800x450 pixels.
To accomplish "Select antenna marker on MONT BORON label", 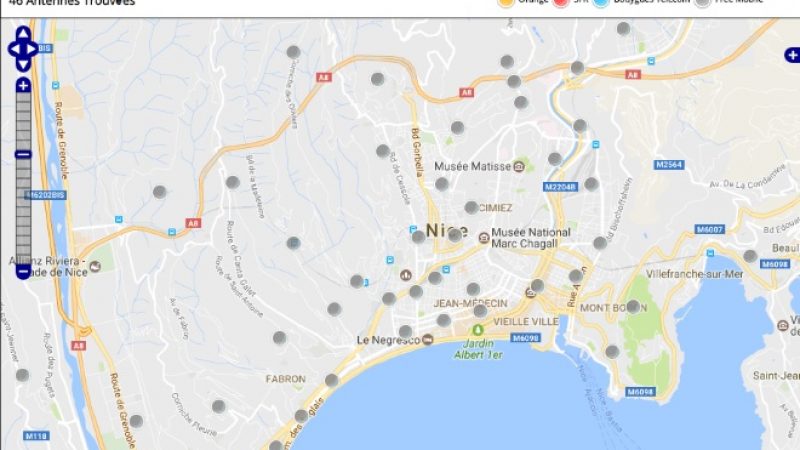I will click(x=633, y=306).
